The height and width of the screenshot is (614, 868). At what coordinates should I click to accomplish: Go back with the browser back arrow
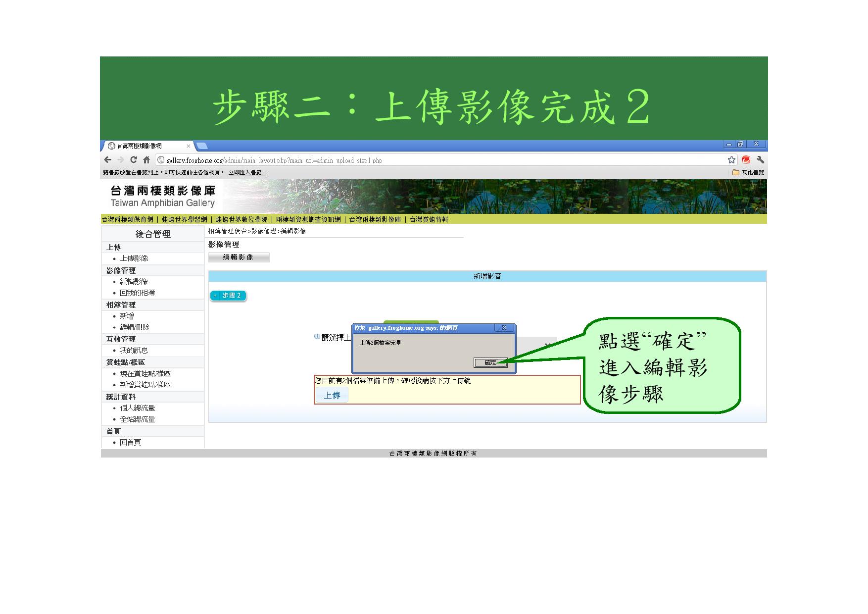pyautogui.click(x=108, y=160)
